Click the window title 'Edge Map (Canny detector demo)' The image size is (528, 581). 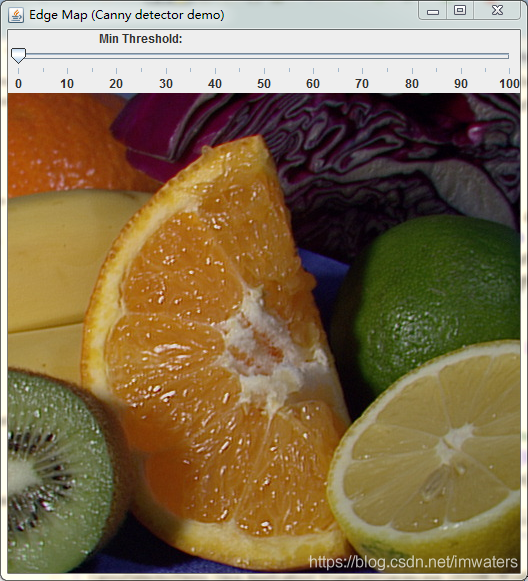[x=127, y=15]
